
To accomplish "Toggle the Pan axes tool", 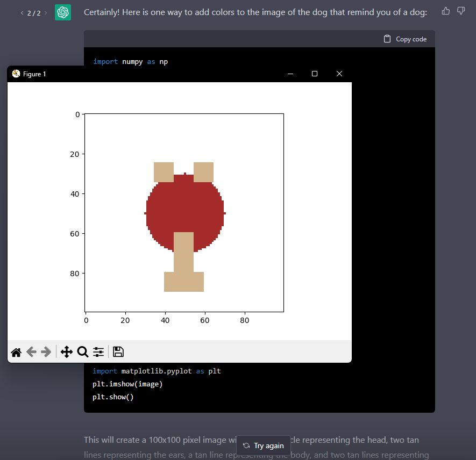I will tap(67, 352).
